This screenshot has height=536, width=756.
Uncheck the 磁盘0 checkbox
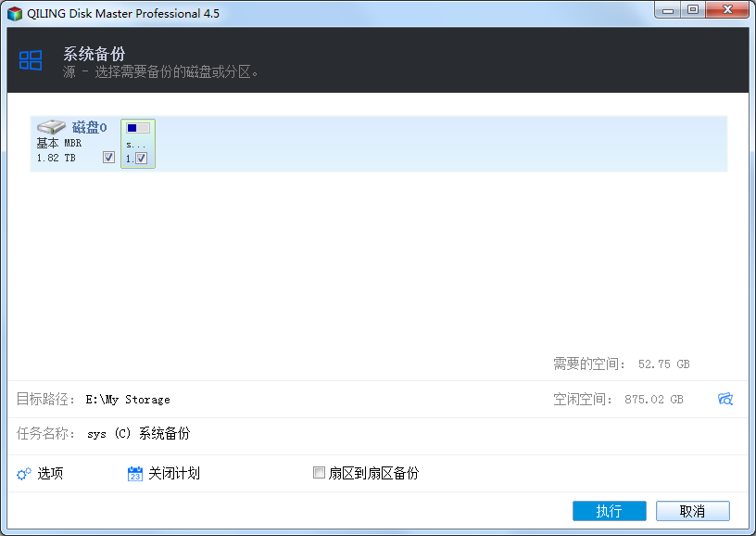pyautogui.click(x=108, y=158)
